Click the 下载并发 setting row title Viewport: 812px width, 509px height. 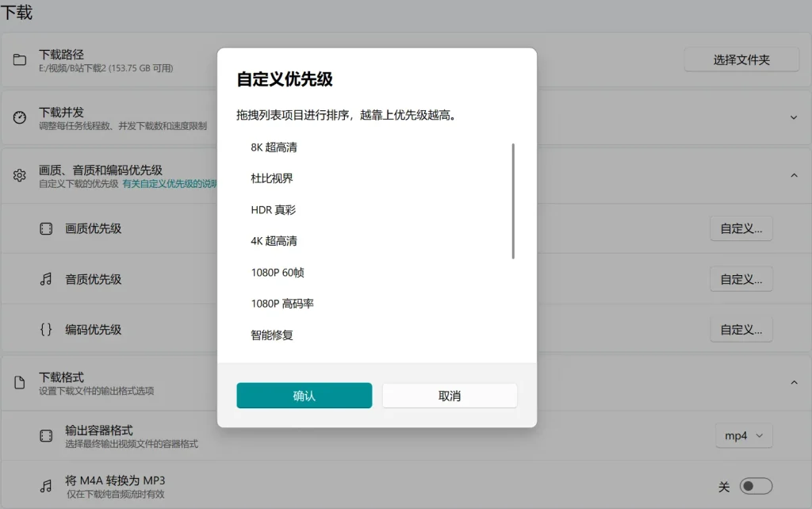tap(61, 113)
